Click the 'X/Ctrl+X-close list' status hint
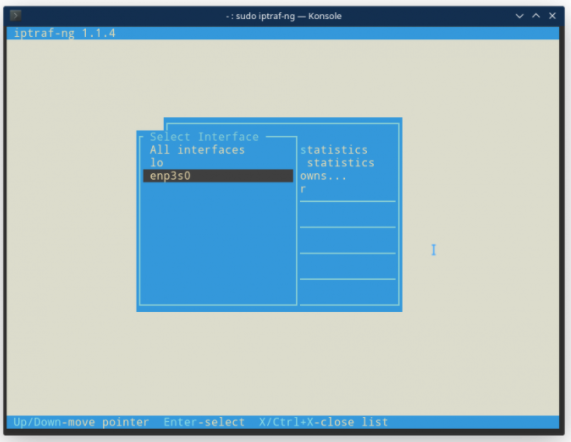Image resolution: width=571 pixels, height=442 pixels. [323, 422]
